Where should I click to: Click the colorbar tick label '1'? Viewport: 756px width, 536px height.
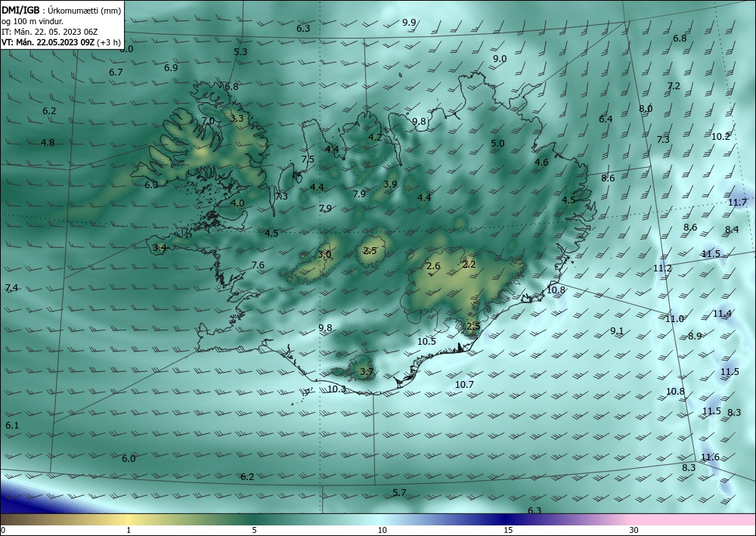click(x=129, y=530)
